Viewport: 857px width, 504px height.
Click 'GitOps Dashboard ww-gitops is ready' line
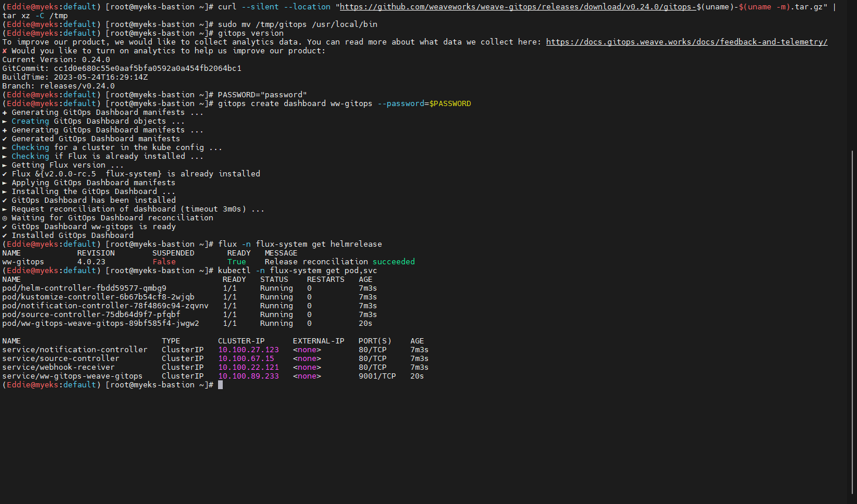click(89, 227)
